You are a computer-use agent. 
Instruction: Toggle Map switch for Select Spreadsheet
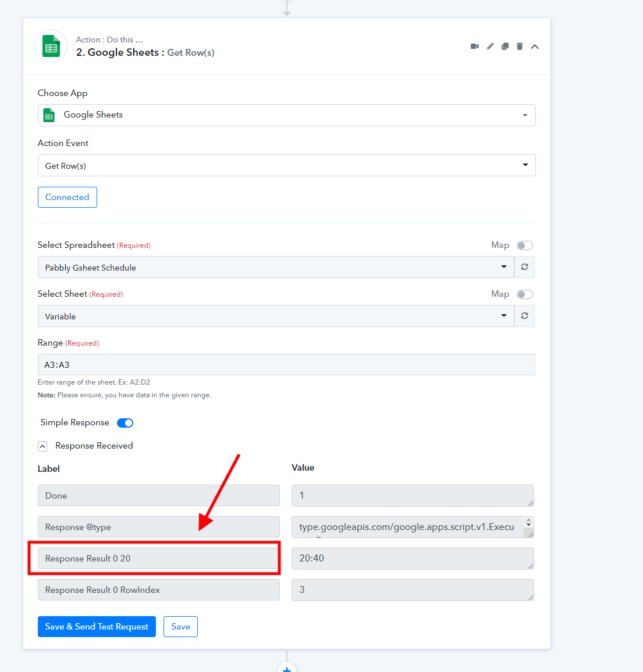(x=525, y=245)
